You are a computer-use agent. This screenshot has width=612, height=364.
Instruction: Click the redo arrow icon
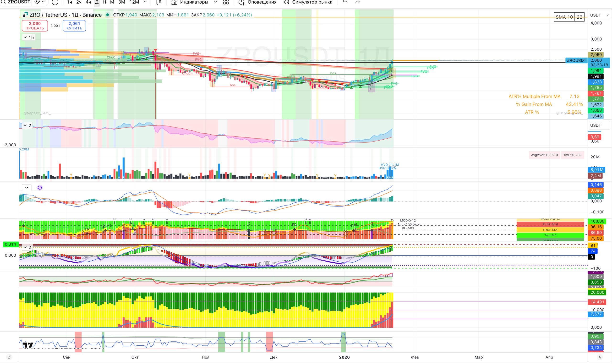click(x=358, y=2)
